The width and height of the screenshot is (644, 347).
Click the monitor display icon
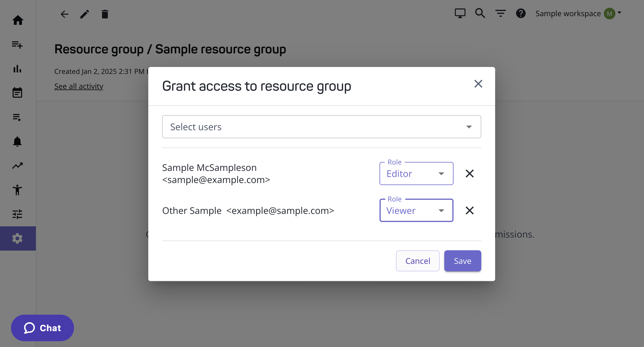tap(460, 13)
